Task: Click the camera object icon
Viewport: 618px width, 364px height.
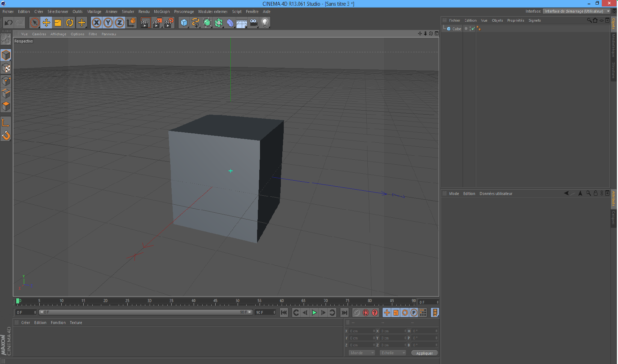Action: (x=253, y=23)
